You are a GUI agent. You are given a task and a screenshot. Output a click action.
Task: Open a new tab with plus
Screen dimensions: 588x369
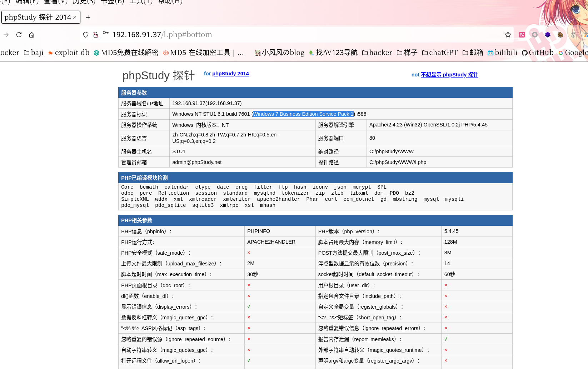click(x=88, y=17)
